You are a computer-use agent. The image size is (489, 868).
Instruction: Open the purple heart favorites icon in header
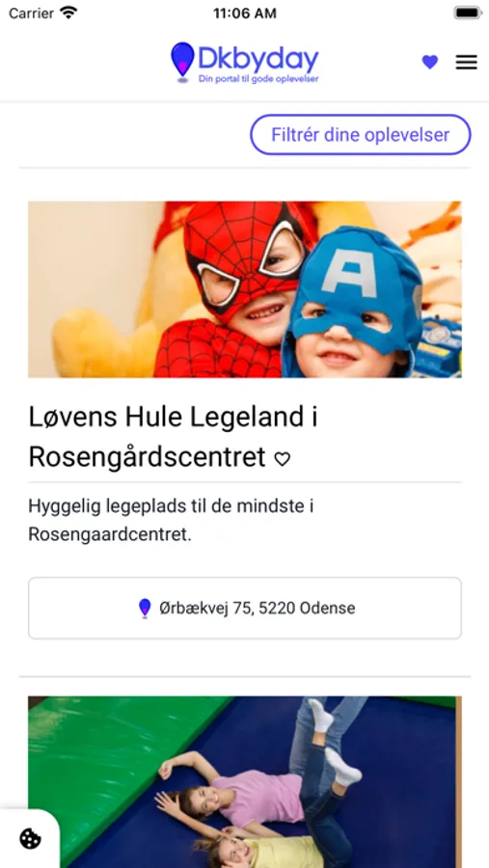point(430,62)
